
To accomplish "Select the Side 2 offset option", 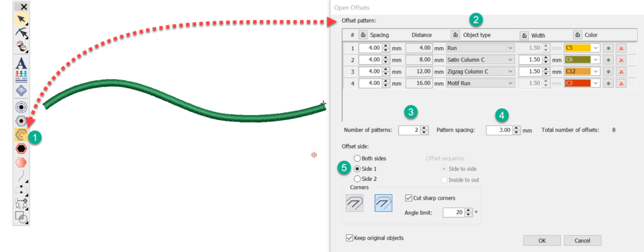I will (358, 179).
